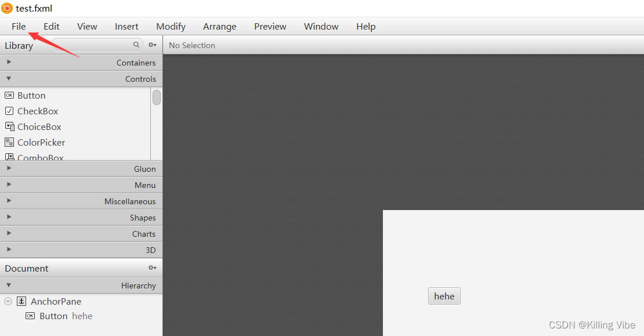Viewport: 644px width, 336px height.
Task: Select the Button control icon in Library
Action: click(x=9, y=95)
